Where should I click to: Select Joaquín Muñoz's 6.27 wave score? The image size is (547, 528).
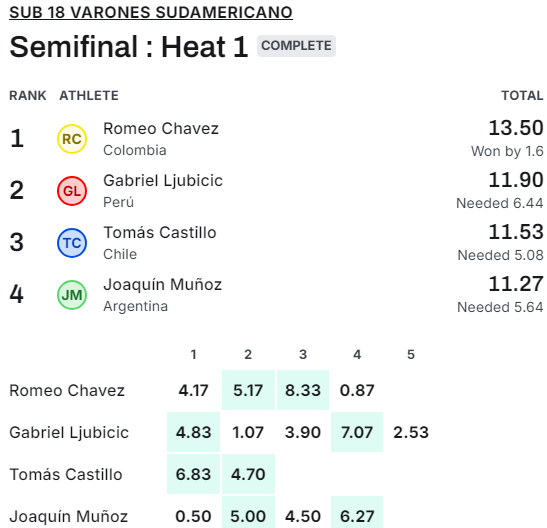click(357, 516)
